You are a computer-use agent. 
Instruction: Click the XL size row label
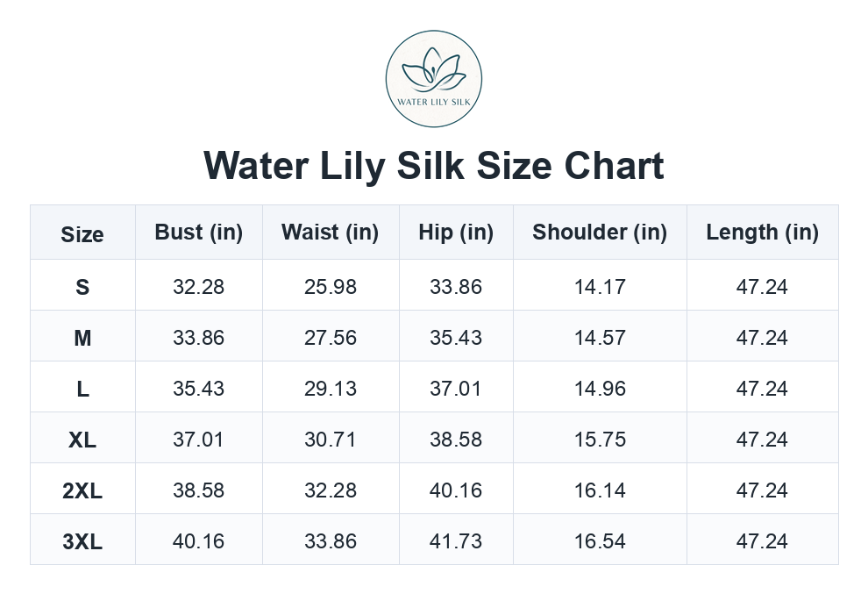tap(82, 440)
